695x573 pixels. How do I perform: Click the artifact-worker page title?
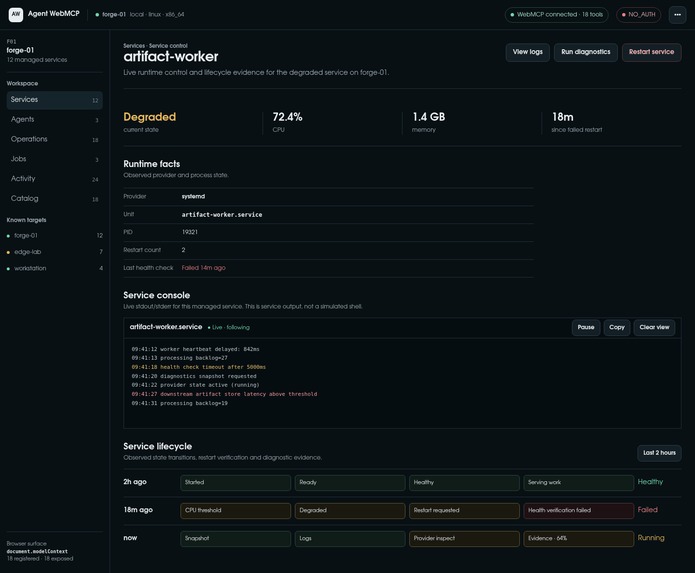pyautogui.click(x=171, y=57)
